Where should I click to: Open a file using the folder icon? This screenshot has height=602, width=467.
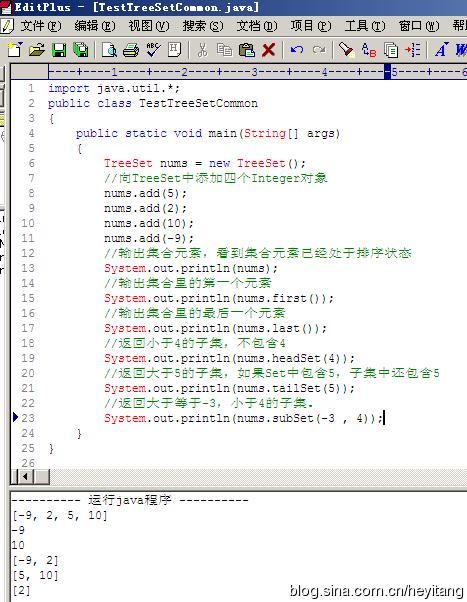[x=37, y=50]
